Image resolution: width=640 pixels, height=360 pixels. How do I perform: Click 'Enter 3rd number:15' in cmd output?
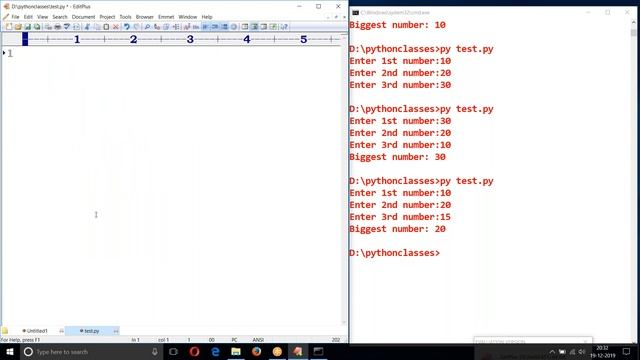click(x=400, y=217)
